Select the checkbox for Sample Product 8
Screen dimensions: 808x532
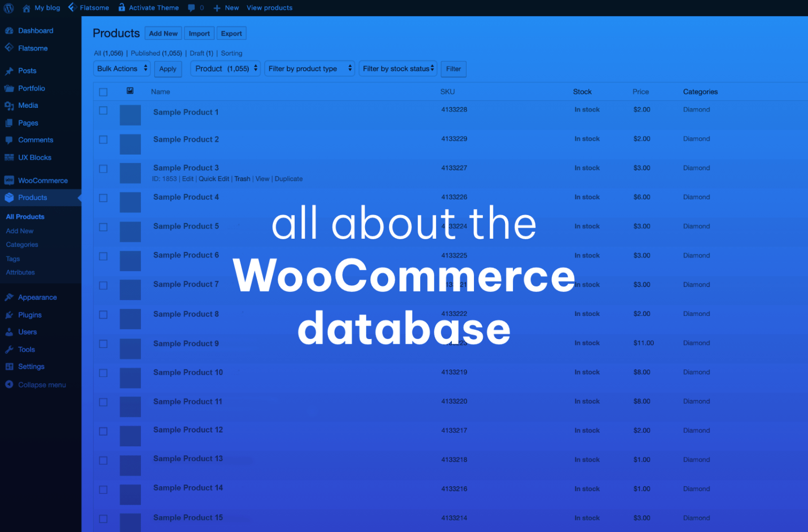tap(103, 315)
